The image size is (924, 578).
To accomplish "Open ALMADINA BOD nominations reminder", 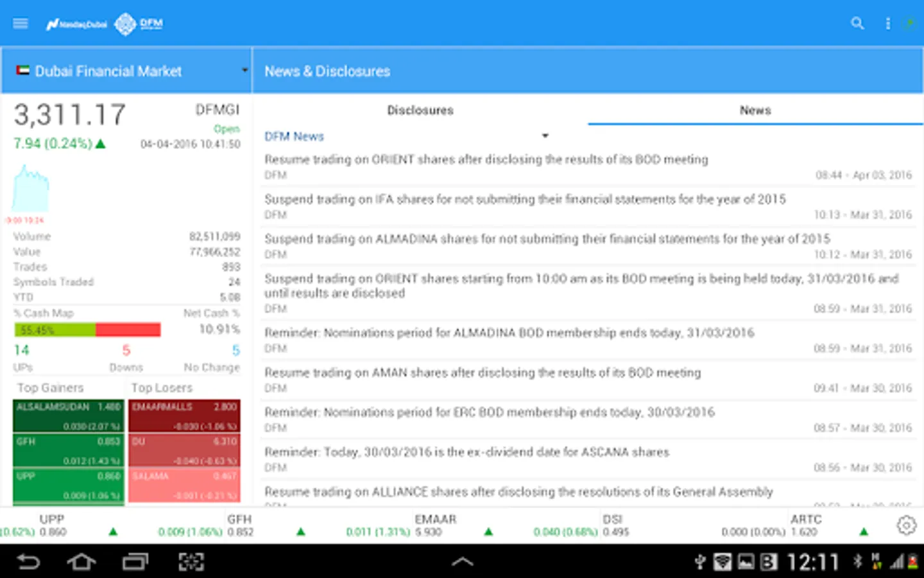I will pos(588,340).
